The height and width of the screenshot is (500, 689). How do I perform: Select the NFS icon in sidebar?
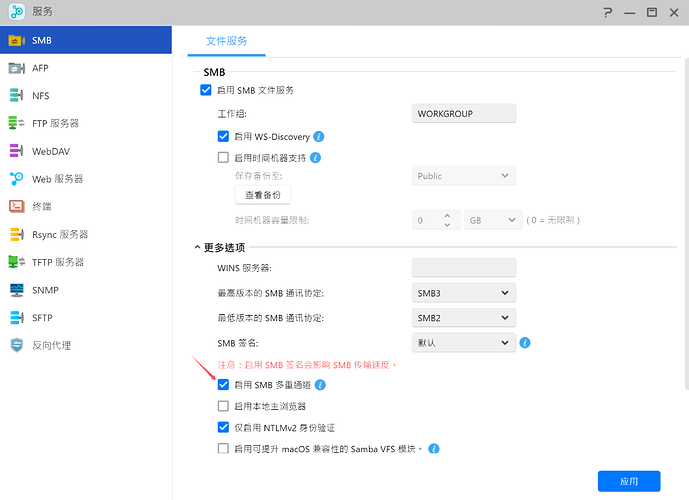[16, 96]
